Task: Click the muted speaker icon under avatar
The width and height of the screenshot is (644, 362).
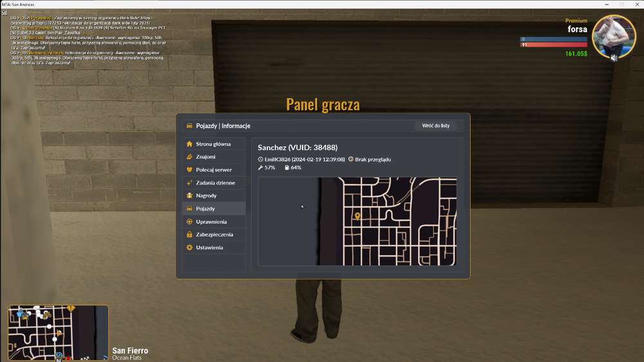Action: [x=614, y=58]
